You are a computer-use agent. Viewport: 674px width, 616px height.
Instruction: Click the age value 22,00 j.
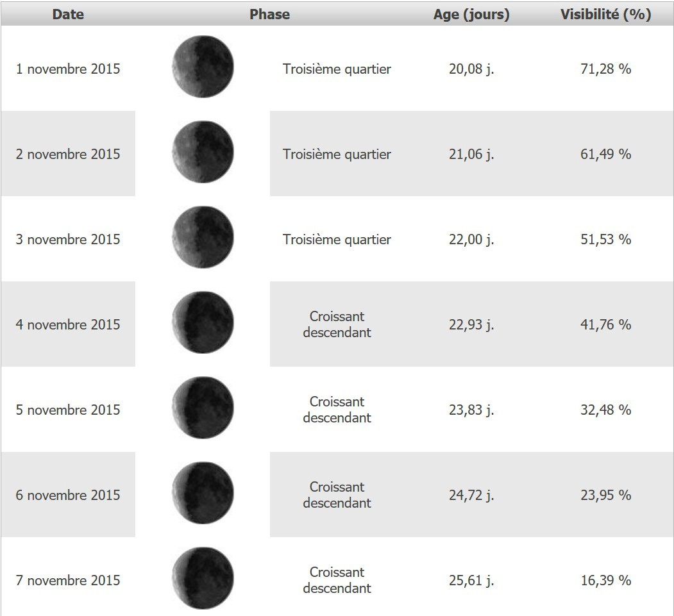click(x=471, y=240)
